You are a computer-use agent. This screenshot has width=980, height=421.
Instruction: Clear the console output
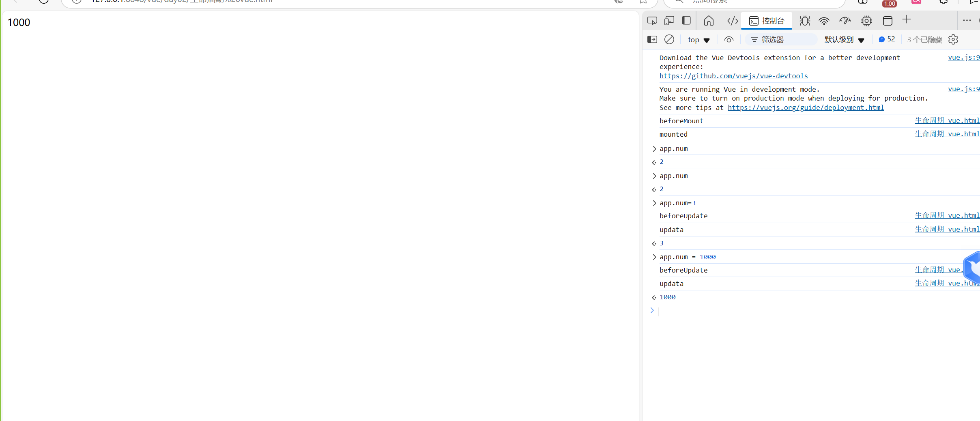coord(669,39)
